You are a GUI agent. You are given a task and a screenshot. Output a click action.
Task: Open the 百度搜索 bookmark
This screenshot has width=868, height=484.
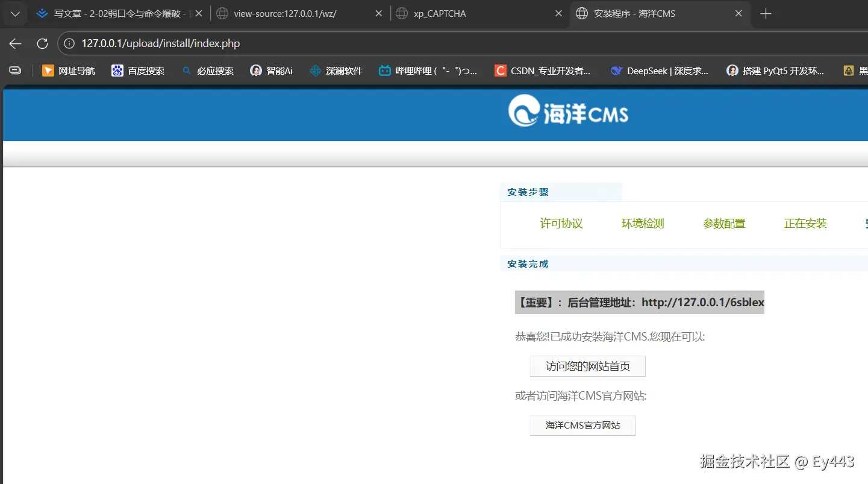[x=138, y=71]
